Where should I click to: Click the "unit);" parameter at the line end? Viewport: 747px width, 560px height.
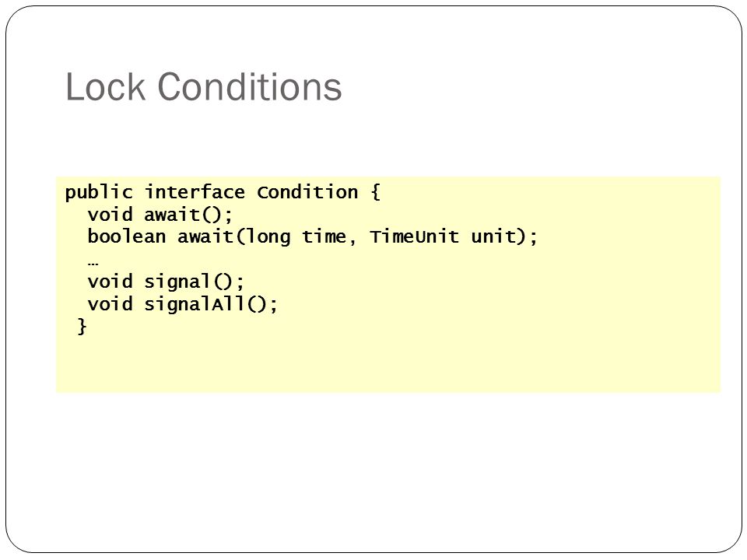pyautogui.click(x=504, y=236)
